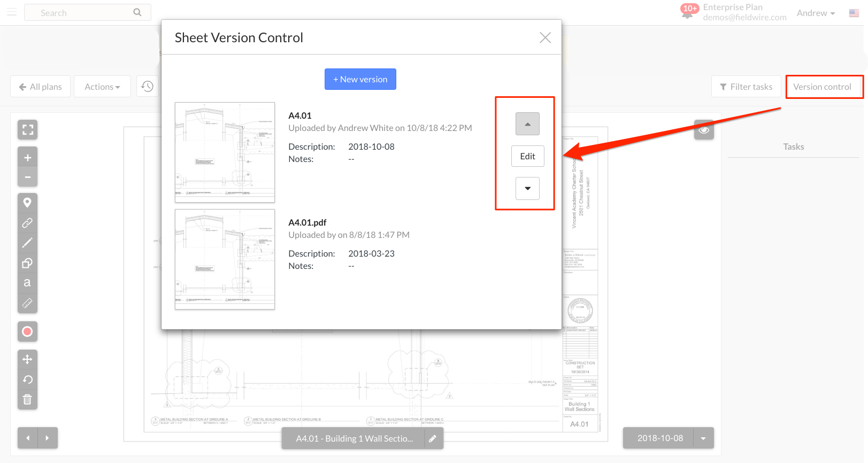Click Edit for version A4.01
Screen dimensions: 868x463
(x=527, y=156)
